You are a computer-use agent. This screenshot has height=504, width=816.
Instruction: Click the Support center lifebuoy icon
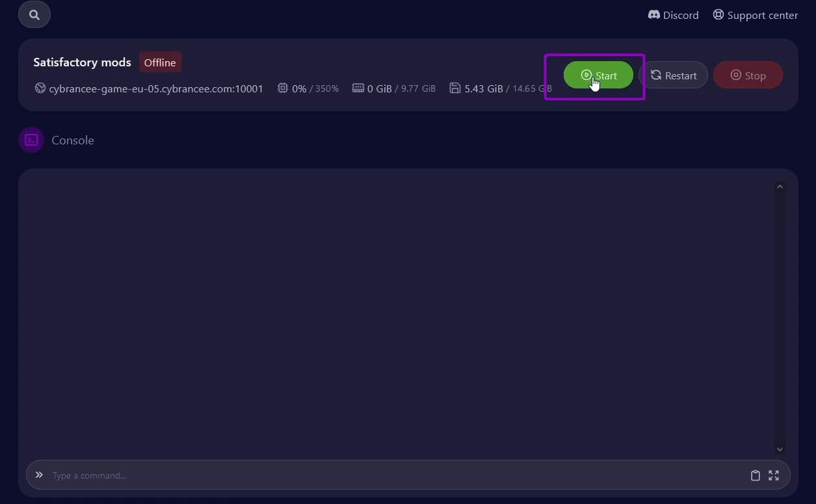point(718,14)
